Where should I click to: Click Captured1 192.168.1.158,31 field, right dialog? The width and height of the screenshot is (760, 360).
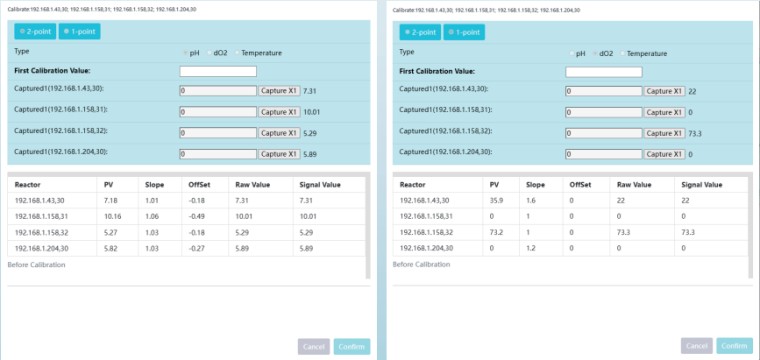(604, 112)
